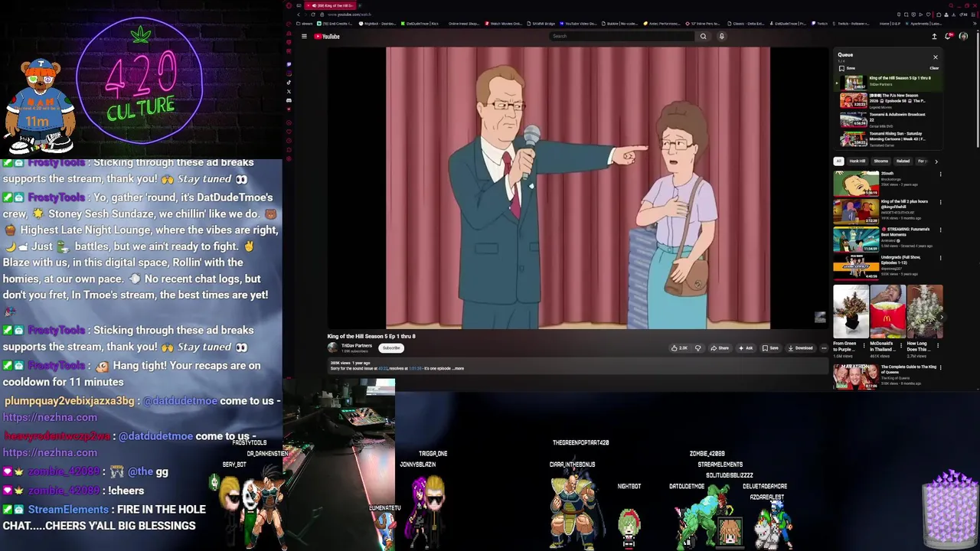Click @datdudetmoe mention in plumpquay message
Screen dimensions: 980x551
(181, 400)
